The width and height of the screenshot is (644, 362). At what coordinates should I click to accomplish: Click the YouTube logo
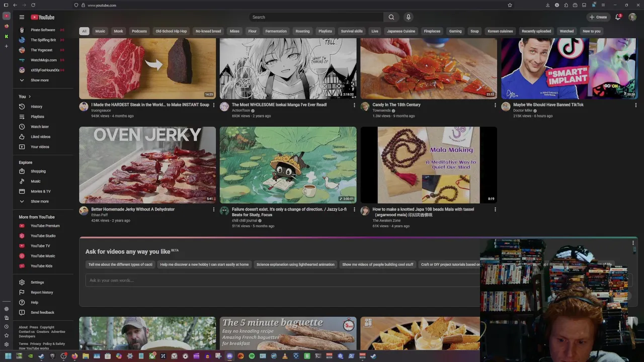(x=43, y=17)
